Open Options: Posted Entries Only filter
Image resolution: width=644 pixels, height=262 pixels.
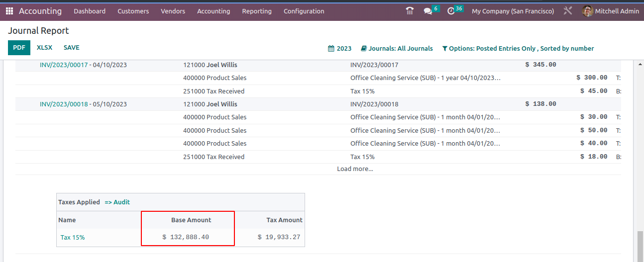518,48
